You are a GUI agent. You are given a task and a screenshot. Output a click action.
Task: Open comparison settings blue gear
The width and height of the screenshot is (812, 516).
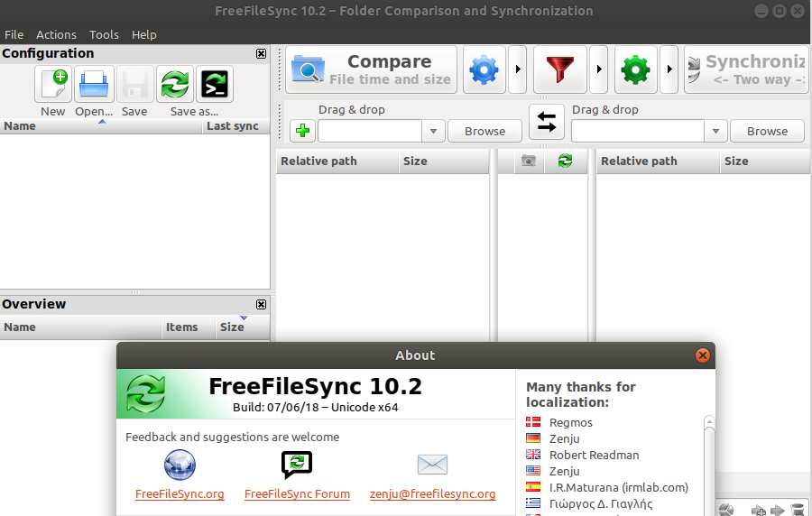tap(484, 70)
